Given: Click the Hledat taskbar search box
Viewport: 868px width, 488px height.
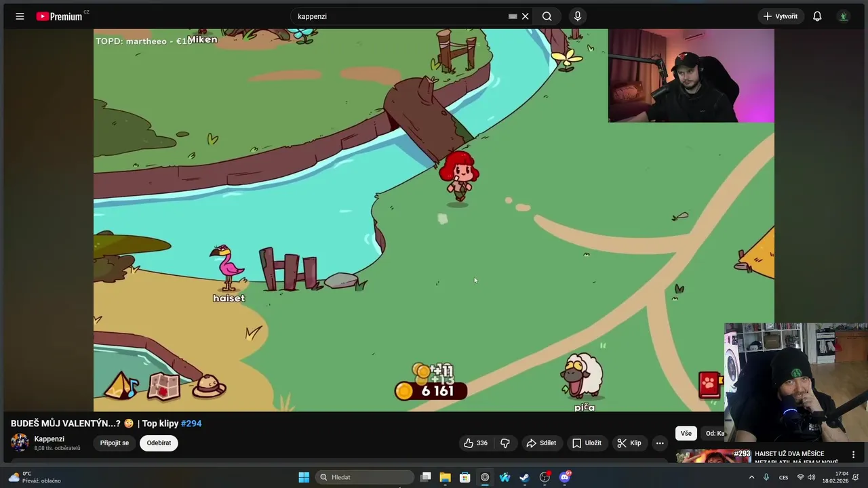Looking at the screenshot, I should pos(366,477).
